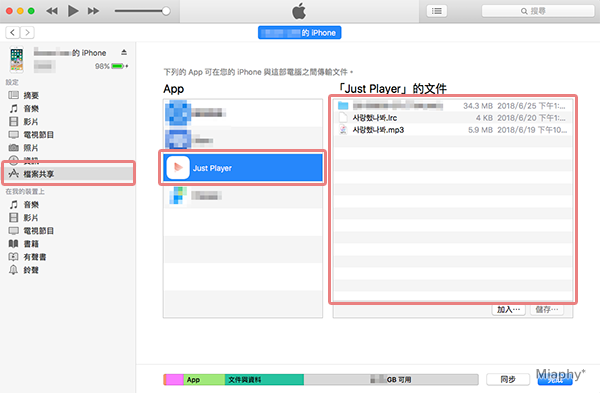The width and height of the screenshot is (600, 393).
Task: Click the 加入… button
Action: click(x=508, y=309)
